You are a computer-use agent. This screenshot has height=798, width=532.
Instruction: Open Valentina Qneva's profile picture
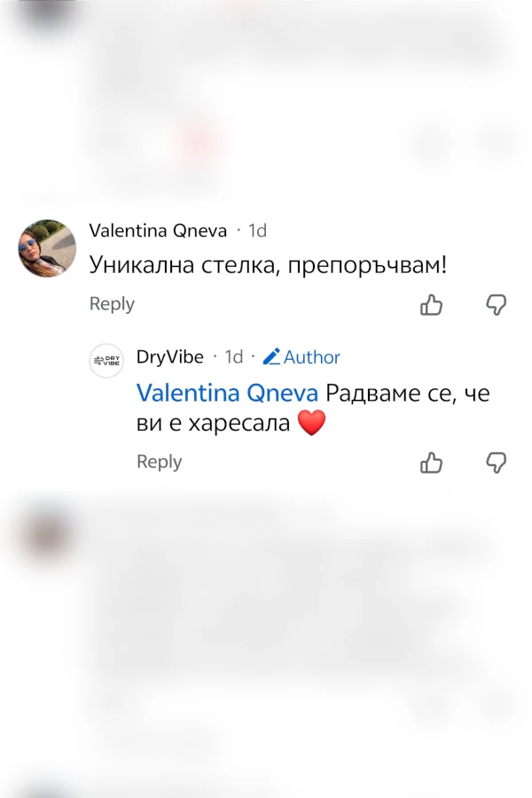point(47,248)
